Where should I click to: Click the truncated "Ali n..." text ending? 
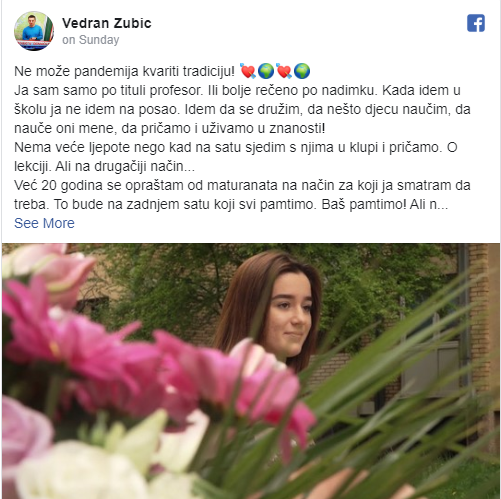click(429, 204)
